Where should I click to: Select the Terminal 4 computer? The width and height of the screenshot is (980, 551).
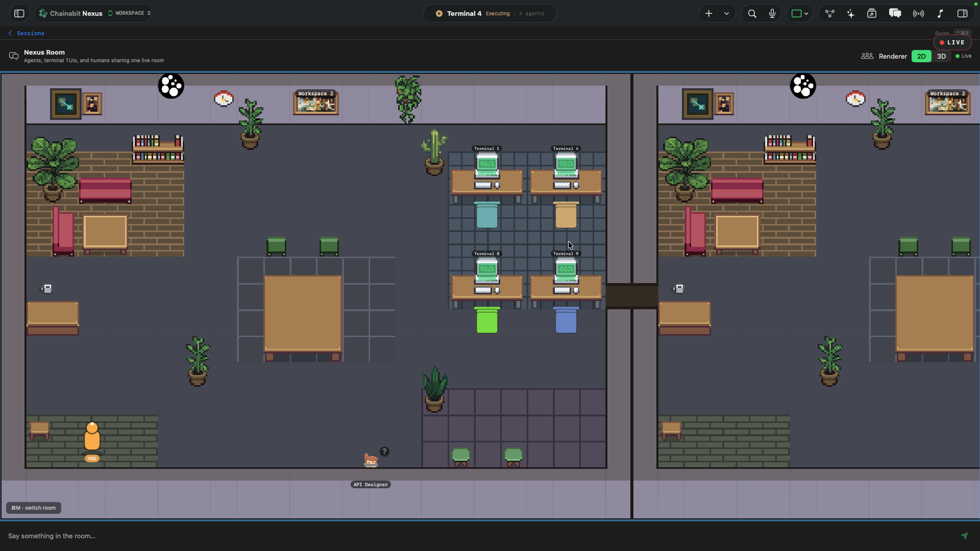(x=566, y=166)
